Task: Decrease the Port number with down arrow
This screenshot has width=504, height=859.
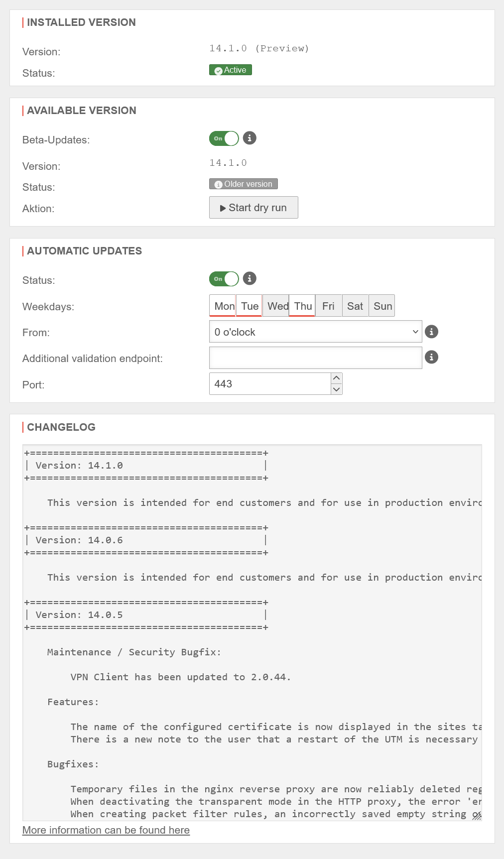Action: (337, 389)
